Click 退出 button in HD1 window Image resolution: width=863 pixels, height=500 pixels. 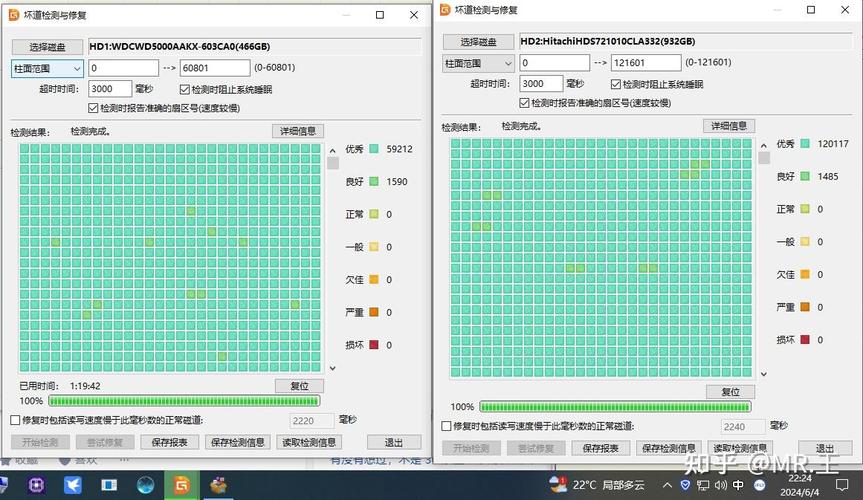(394, 442)
